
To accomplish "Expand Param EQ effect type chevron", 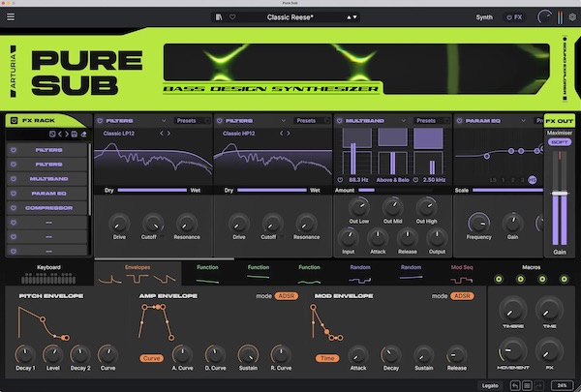I will pyautogui.click(x=523, y=121).
